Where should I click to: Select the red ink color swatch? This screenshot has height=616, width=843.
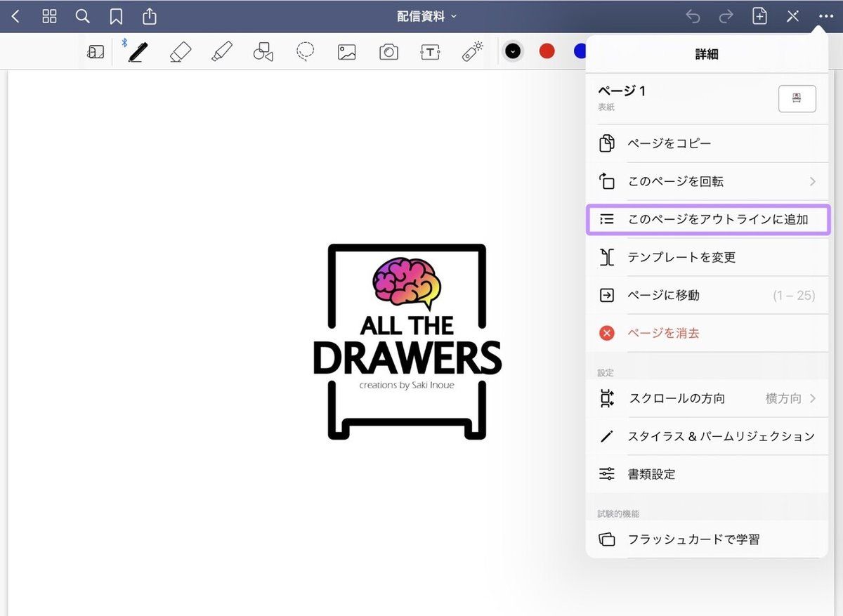pos(547,51)
